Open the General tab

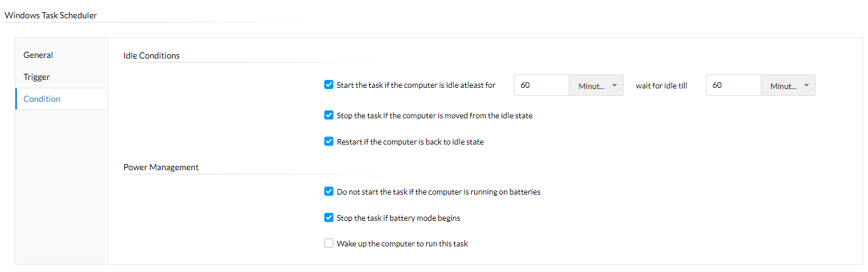click(x=38, y=55)
